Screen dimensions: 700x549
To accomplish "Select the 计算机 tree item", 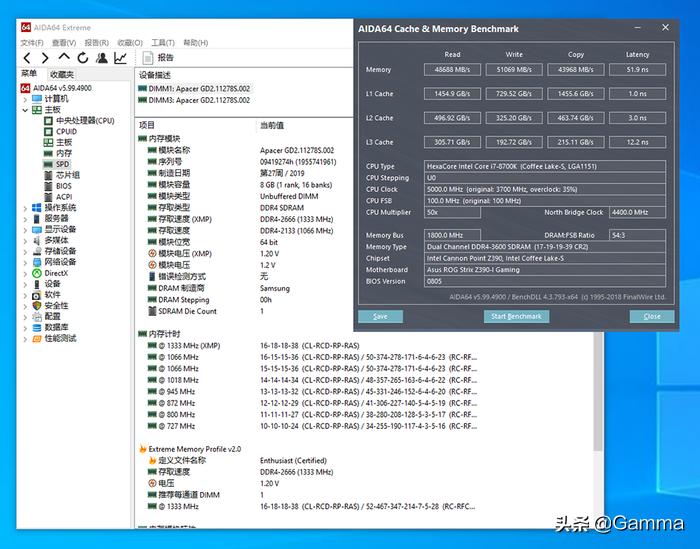I will point(56,99).
